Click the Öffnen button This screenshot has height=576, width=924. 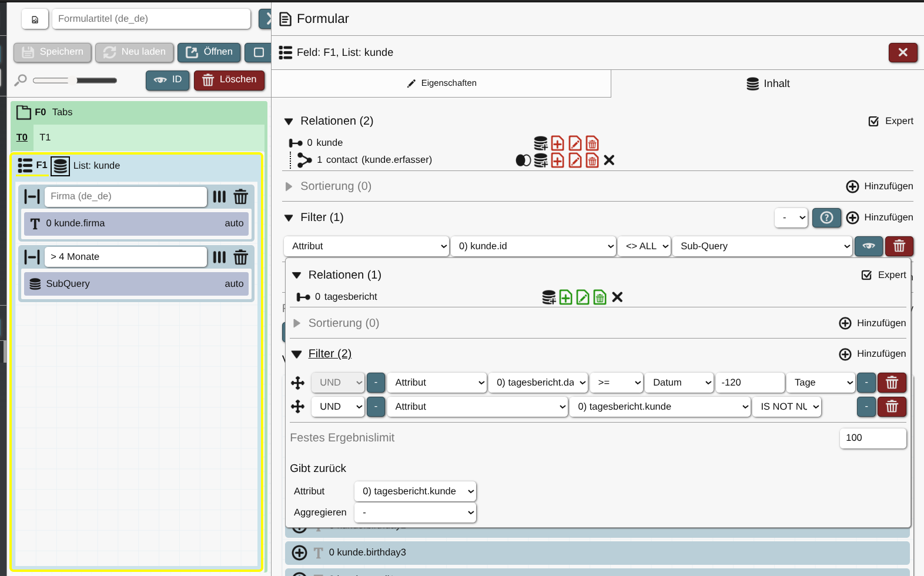tap(209, 52)
